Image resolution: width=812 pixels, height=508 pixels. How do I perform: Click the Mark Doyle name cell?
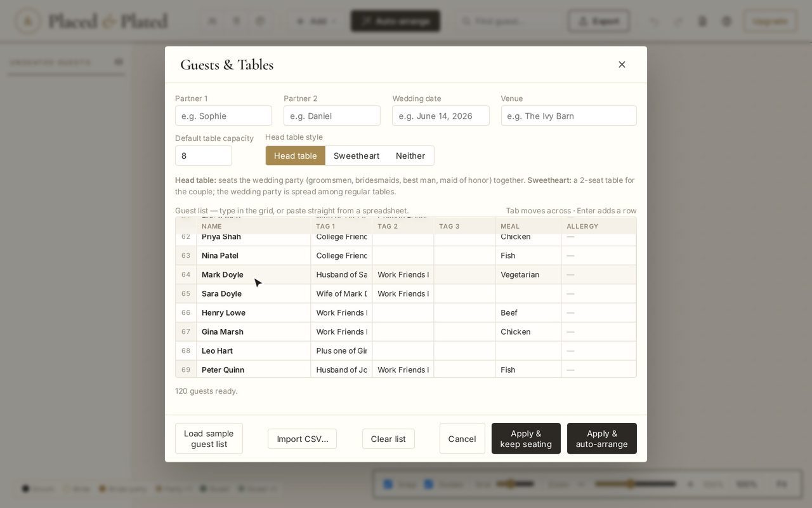tap(254, 274)
